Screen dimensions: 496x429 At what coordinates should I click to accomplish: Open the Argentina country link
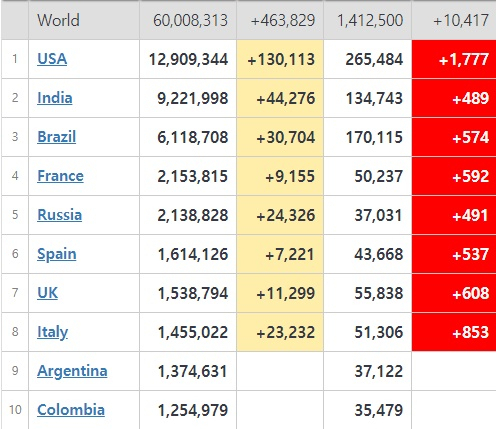[x=72, y=371]
